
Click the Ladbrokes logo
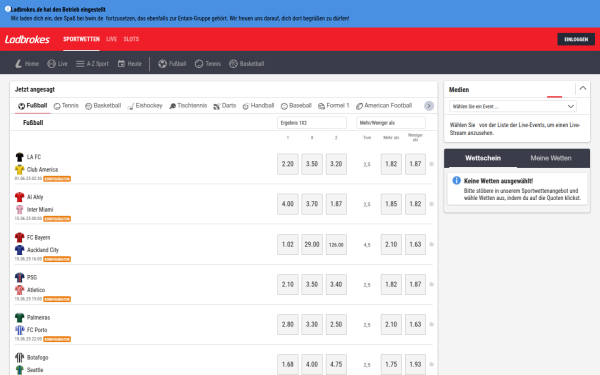coord(27,39)
